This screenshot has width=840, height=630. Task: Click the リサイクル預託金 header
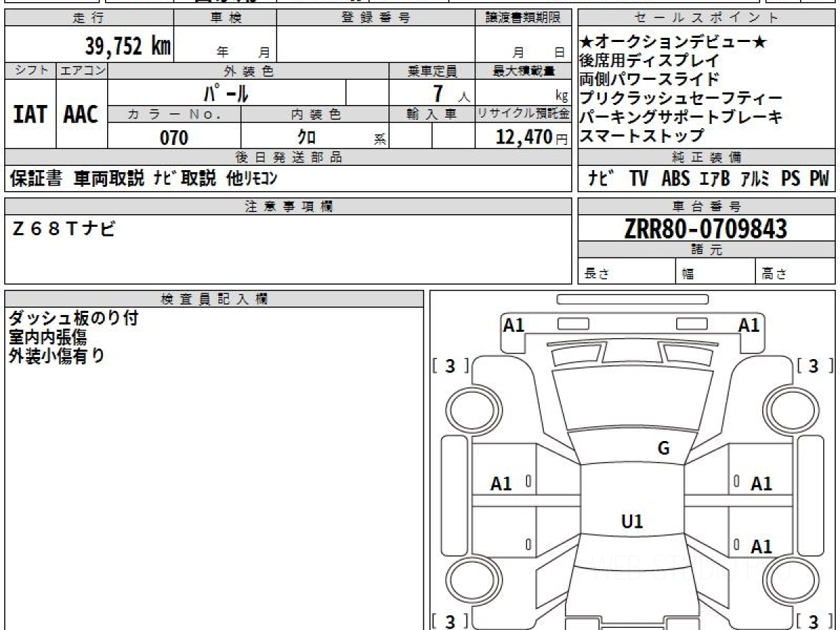(523, 114)
